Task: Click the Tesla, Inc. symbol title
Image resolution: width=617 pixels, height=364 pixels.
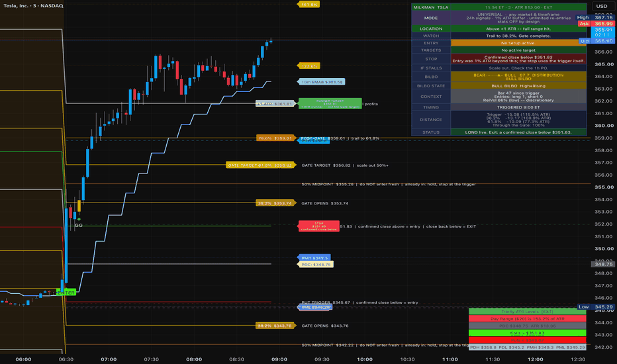Action: click(x=34, y=5)
